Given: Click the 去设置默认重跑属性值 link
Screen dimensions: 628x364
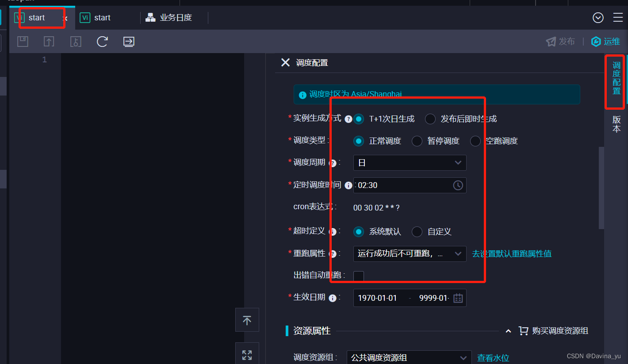Looking at the screenshot, I should (x=511, y=253).
